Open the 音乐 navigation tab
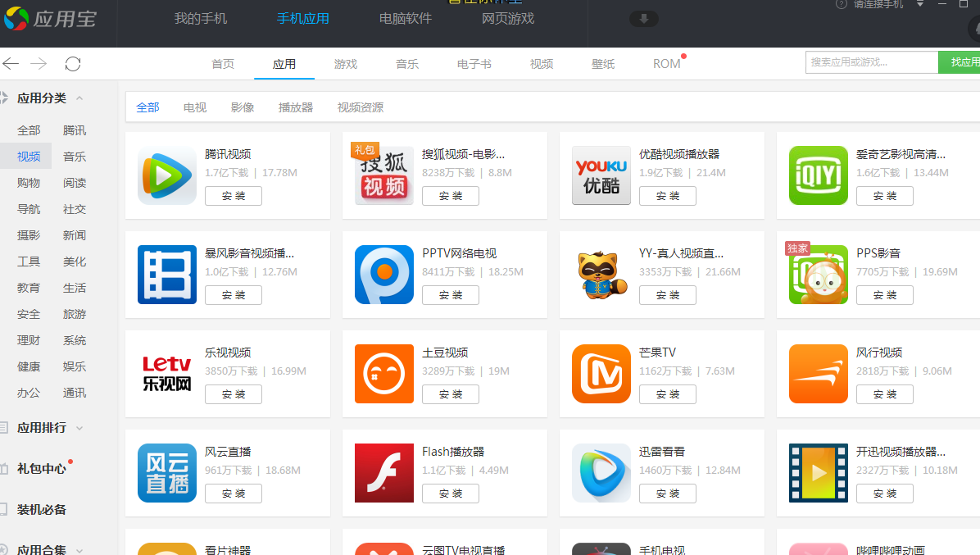The height and width of the screenshot is (555, 980). (407, 64)
